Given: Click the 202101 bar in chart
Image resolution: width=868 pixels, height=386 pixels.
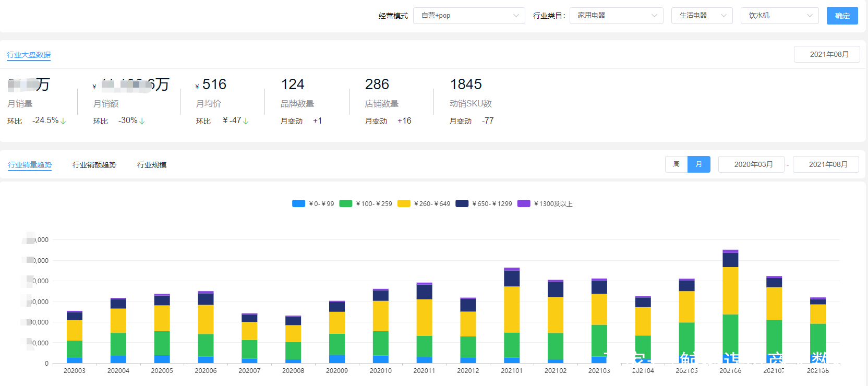Looking at the screenshot, I should (512, 316).
